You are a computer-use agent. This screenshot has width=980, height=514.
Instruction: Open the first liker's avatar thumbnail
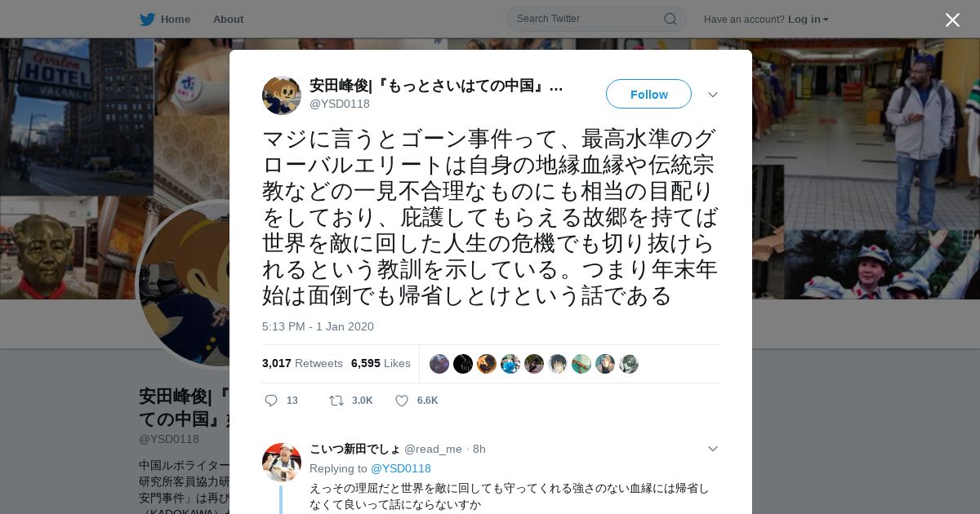tap(439, 364)
